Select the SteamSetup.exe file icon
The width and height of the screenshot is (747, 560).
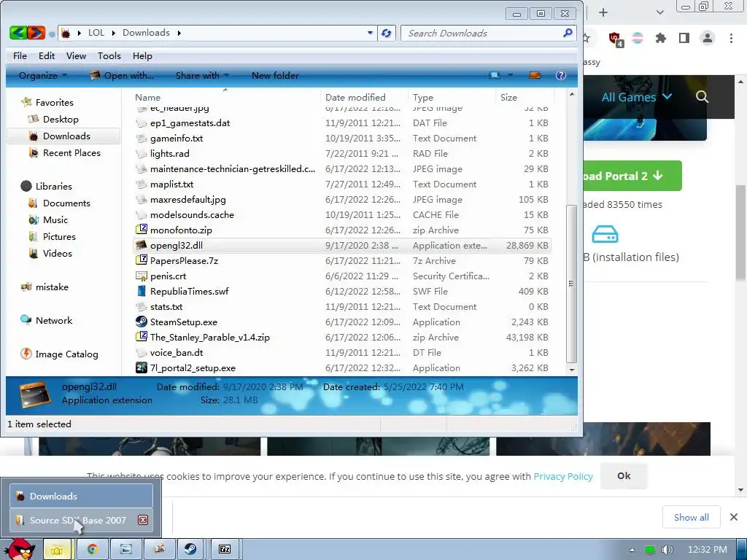[141, 322]
